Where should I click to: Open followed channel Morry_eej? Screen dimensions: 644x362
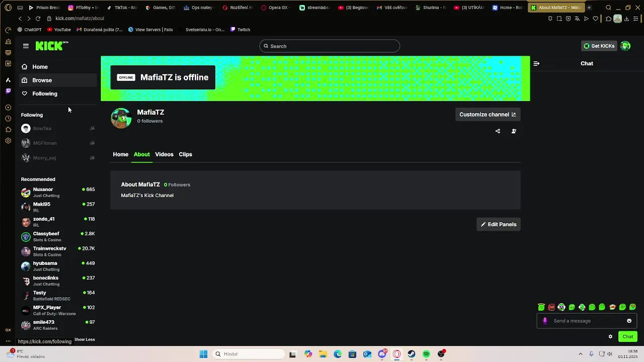pos(58,158)
